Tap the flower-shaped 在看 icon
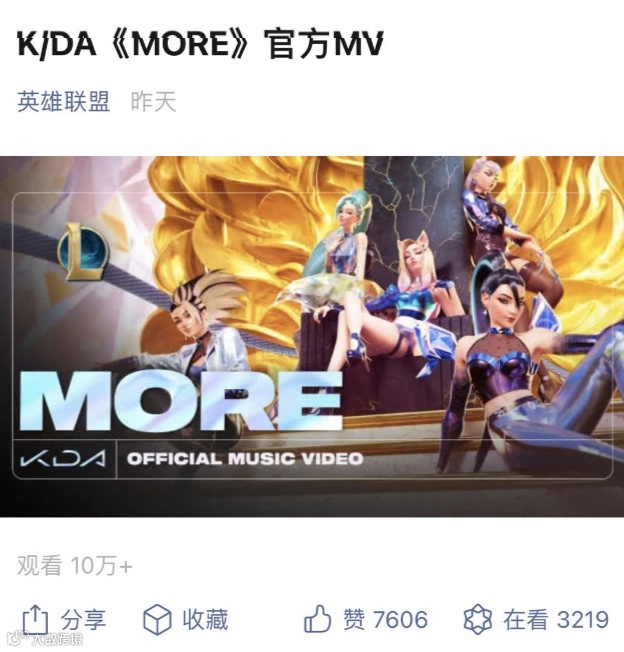The height and width of the screenshot is (652, 624). click(x=478, y=620)
